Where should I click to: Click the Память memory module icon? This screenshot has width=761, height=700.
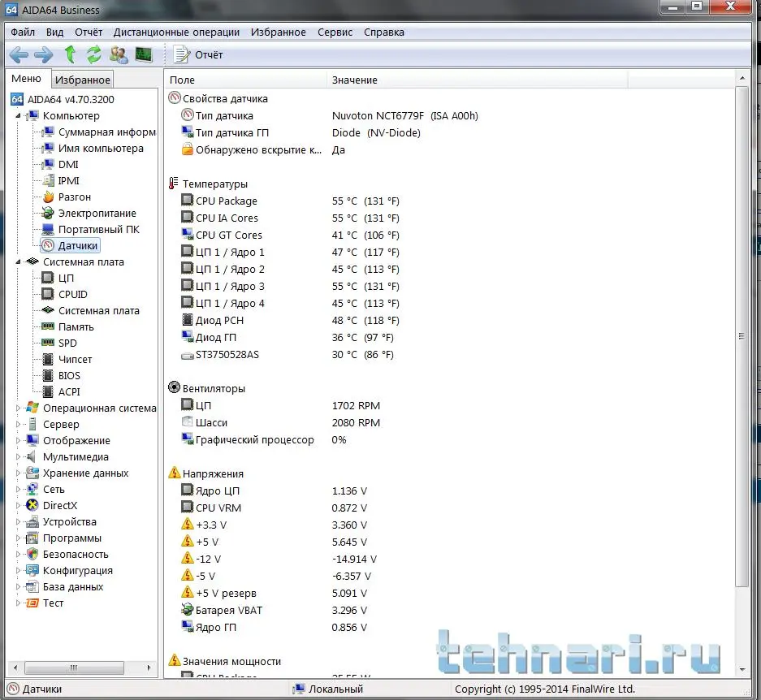coord(48,326)
